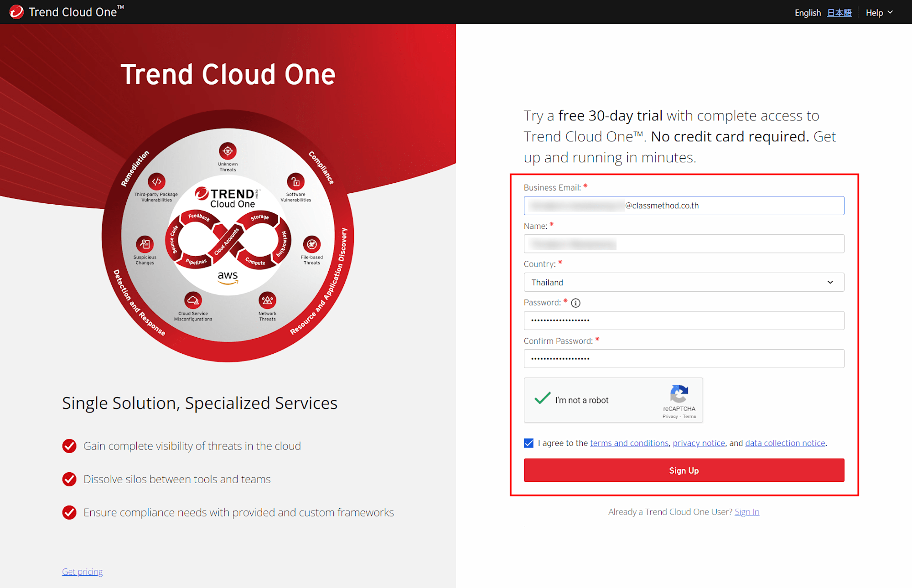Click the Sign In link

(747, 512)
